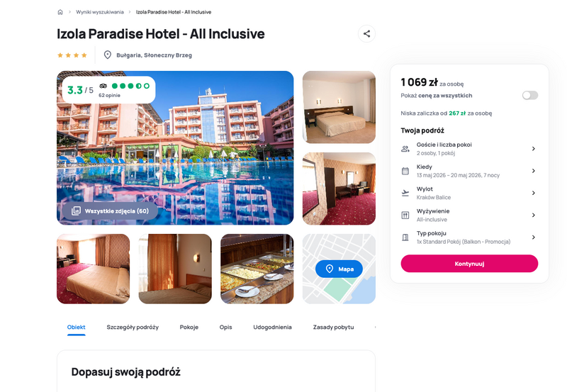
Task: Click the cutlery icon next to Wyżywienie
Action: [405, 215]
